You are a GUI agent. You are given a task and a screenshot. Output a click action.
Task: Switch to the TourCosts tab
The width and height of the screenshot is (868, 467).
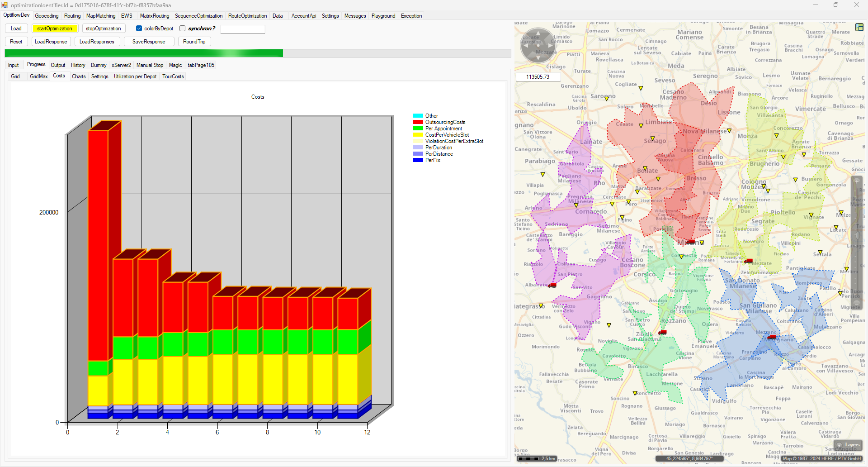173,76
